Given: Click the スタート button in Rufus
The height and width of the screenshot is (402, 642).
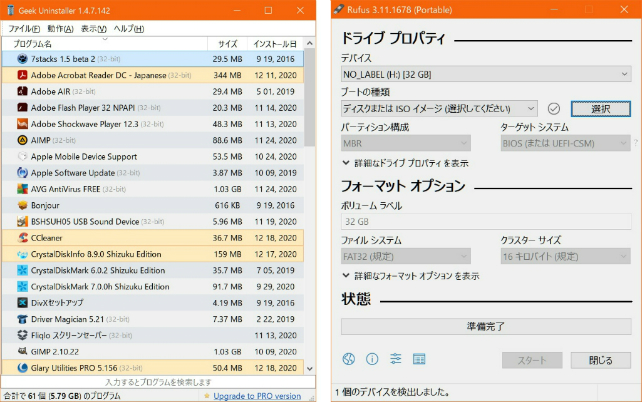Looking at the screenshot, I should pyautogui.click(x=532, y=361).
